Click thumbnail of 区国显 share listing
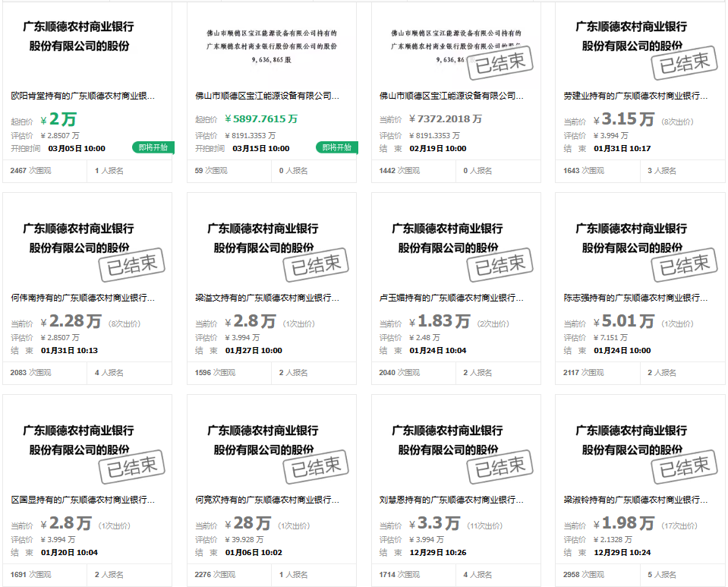This screenshot has width=728, height=587. (87, 443)
